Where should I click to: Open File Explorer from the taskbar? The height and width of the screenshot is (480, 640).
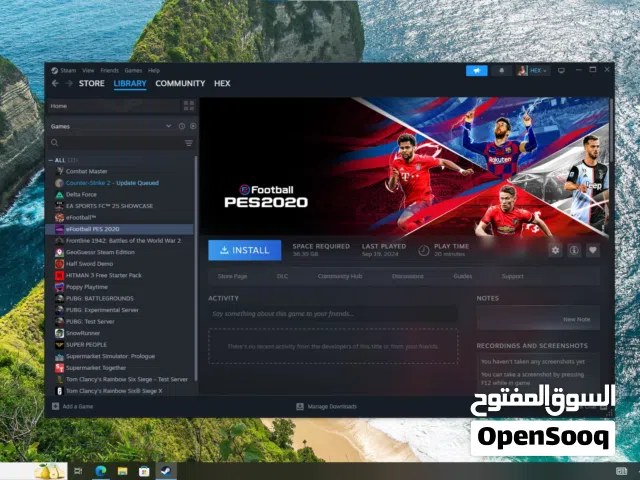(x=122, y=471)
